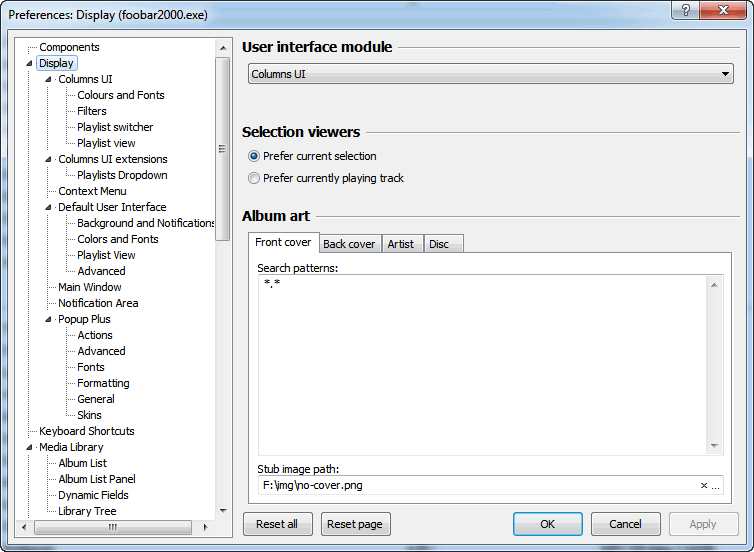Click the Search patterns text area
Image resolution: width=754 pixels, height=552 pixels.
pos(482,365)
